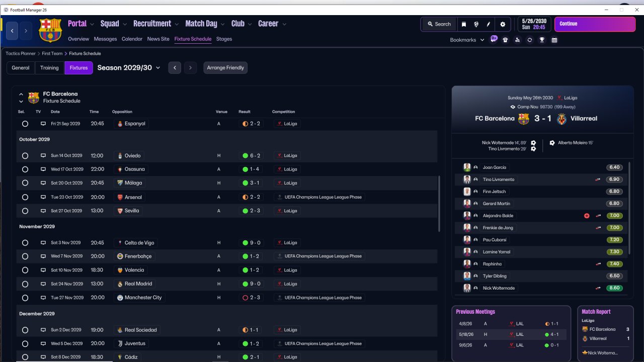Open the Tactics Planner breadcrumb link
The image size is (644, 362).
(x=21, y=53)
